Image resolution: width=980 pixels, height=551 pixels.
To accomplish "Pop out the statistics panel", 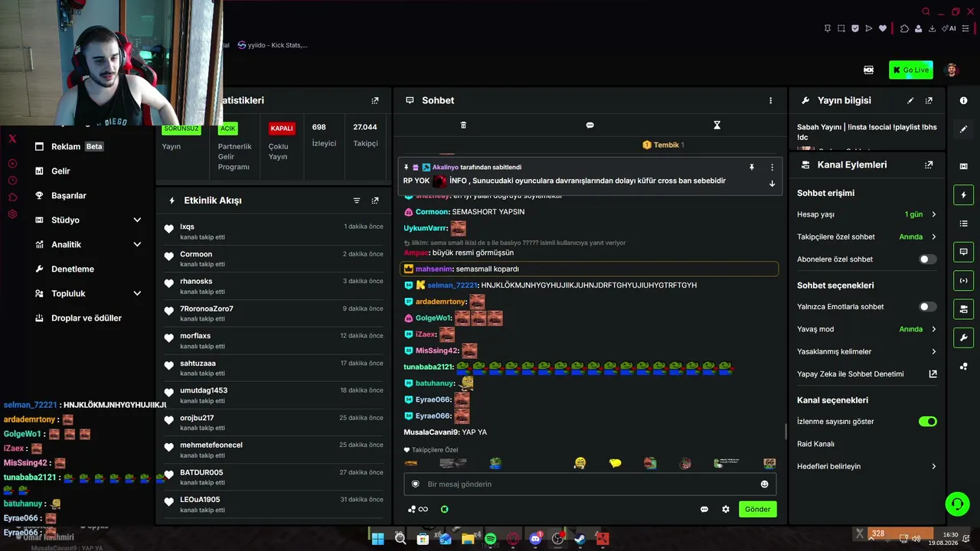I will [375, 100].
